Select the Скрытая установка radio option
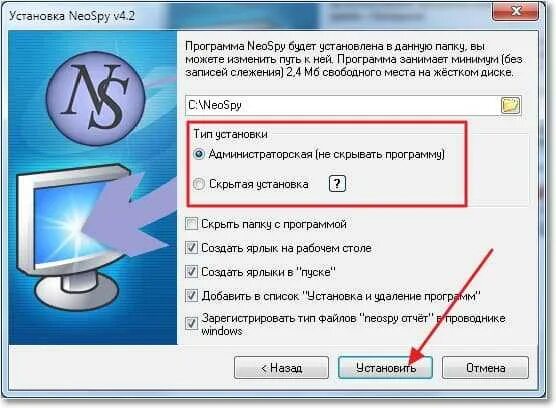The height and width of the screenshot is (408, 556). click(199, 184)
